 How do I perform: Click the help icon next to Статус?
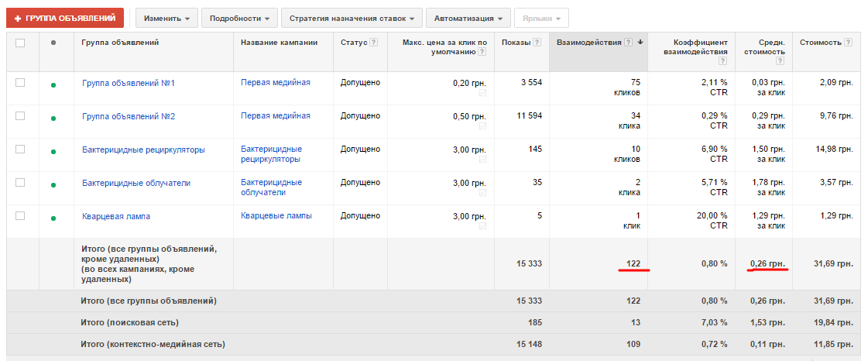pos(374,43)
